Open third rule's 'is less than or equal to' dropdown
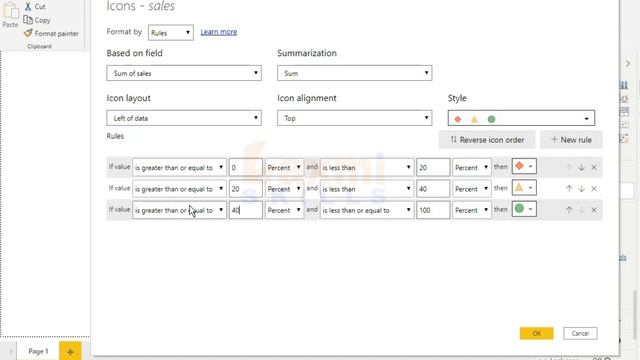Image resolution: width=640 pixels, height=360 pixels. 367,210
